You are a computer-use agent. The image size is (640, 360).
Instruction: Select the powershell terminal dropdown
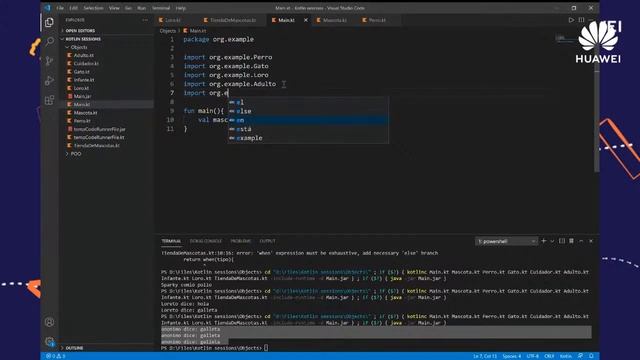pos(506,241)
